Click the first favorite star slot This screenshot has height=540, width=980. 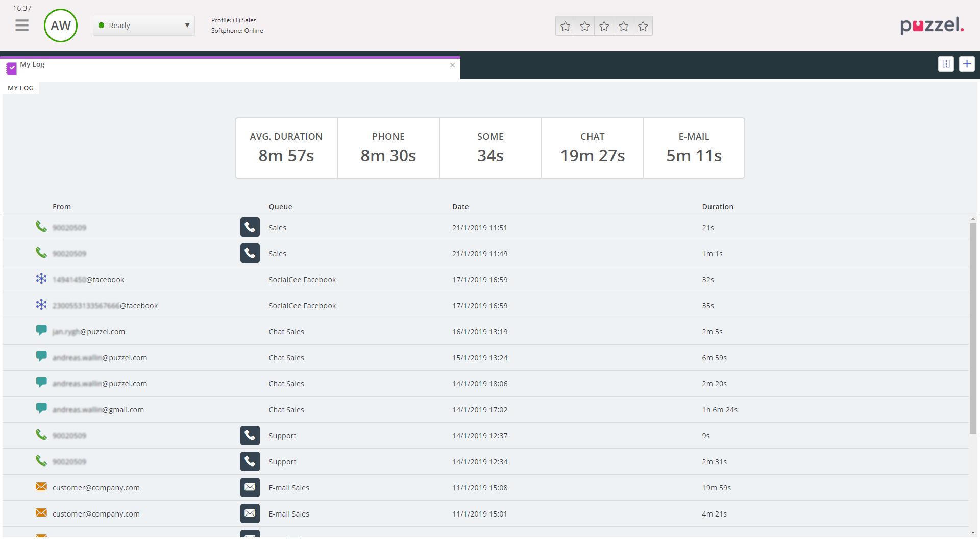click(x=565, y=26)
